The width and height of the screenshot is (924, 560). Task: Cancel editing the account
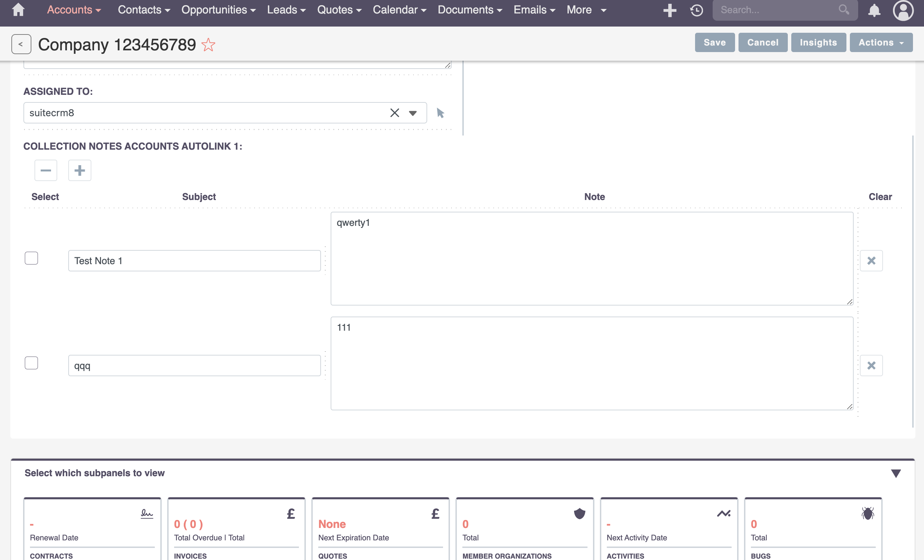[763, 42]
